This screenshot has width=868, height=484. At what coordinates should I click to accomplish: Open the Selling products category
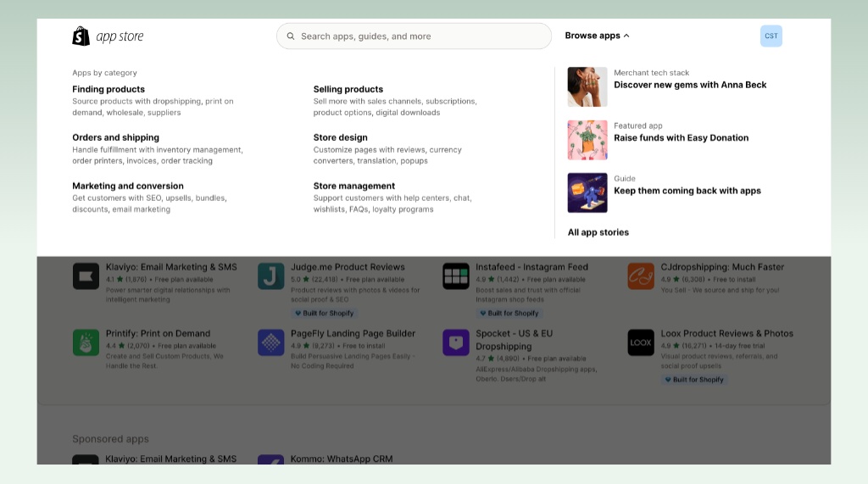click(348, 89)
